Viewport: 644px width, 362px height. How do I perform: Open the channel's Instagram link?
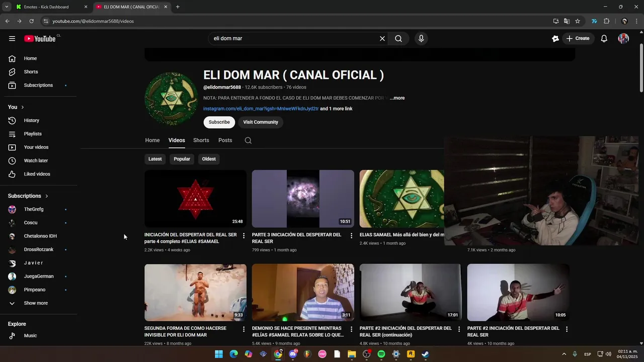coord(261,109)
